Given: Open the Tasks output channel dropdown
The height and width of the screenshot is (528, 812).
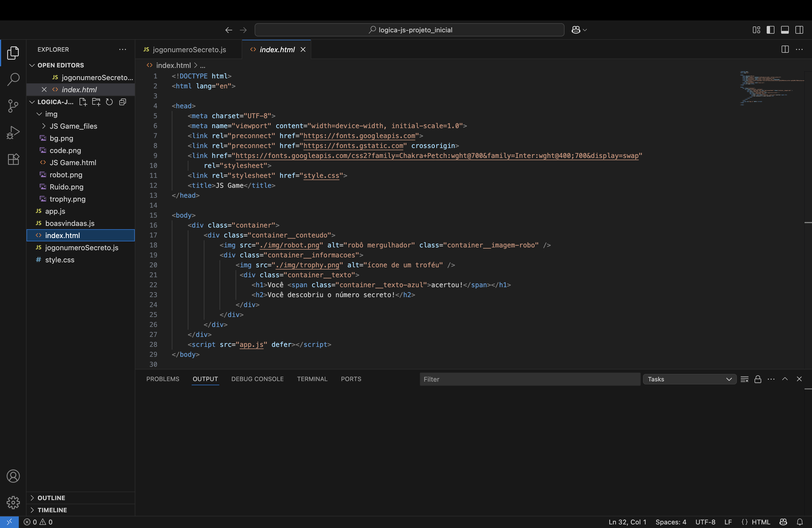Looking at the screenshot, I should coord(690,379).
